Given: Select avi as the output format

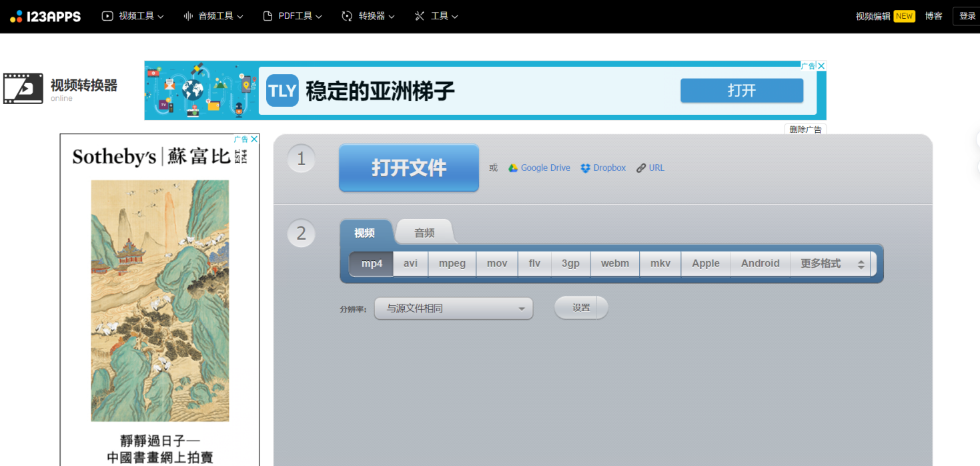Looking at the screenshot, I should point(410,263).
